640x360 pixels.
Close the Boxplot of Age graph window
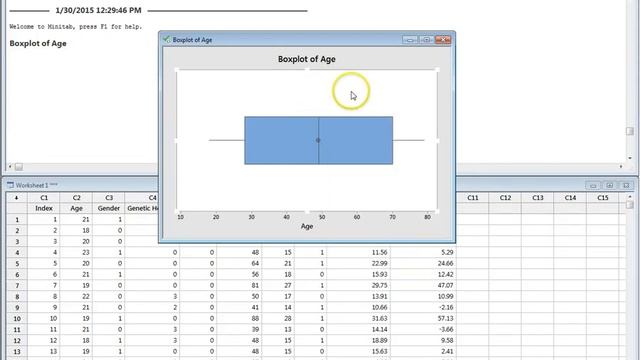click(443, 40)
